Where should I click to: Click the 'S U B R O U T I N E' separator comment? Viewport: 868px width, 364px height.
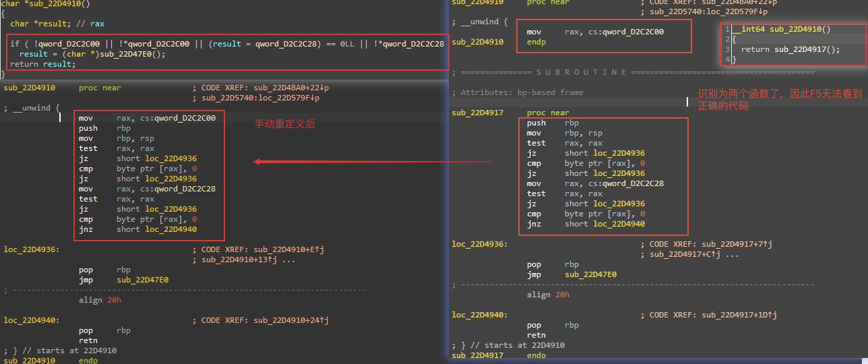pos(582,72)
